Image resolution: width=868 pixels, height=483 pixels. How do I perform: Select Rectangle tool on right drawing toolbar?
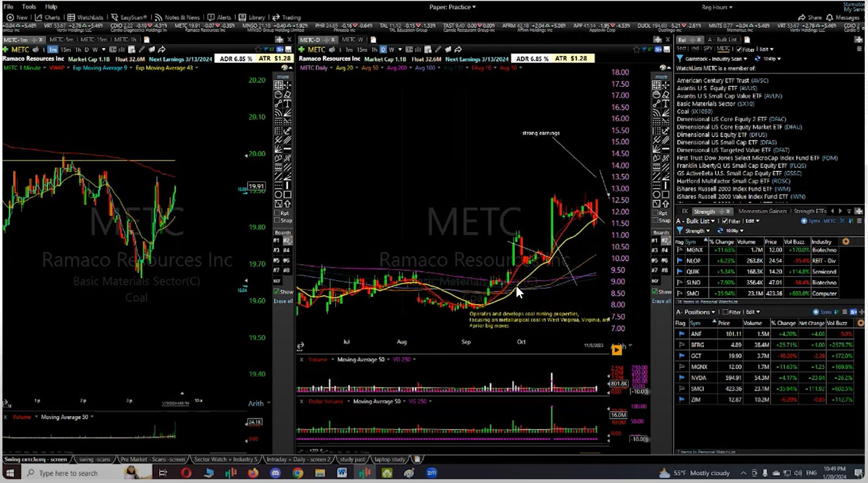pos(666,194)
